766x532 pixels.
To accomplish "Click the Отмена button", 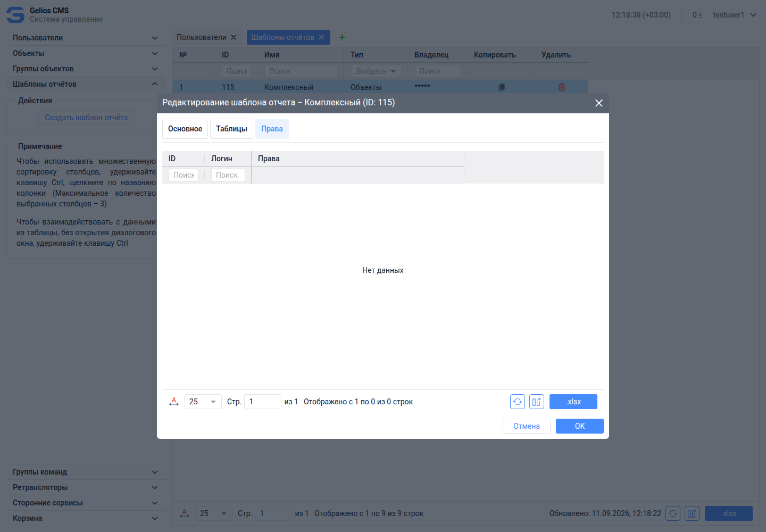I will 527,426.
